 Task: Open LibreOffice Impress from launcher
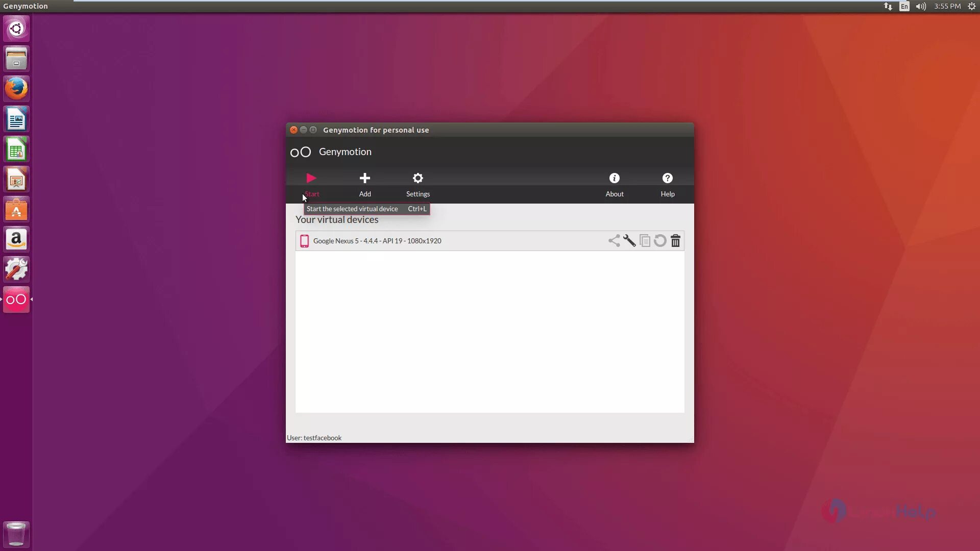point(16,179)
